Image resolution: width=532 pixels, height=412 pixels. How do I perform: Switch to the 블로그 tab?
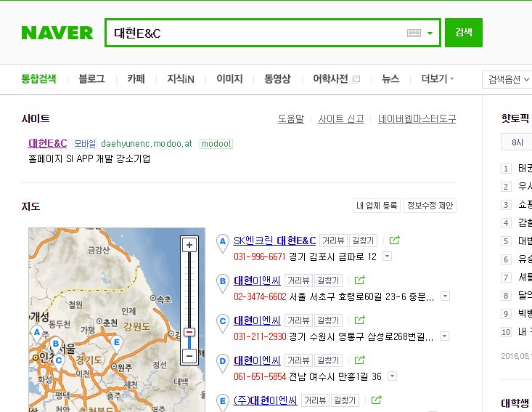tap(91, 78)
